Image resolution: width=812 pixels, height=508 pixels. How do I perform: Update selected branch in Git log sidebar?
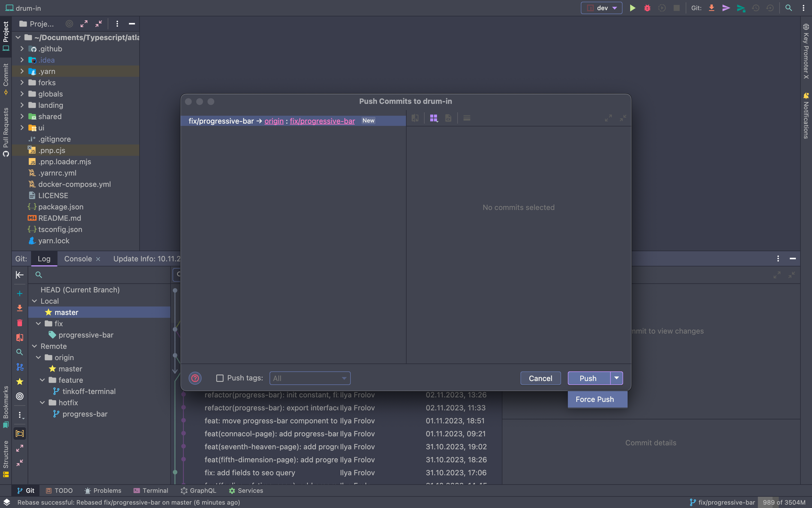pos(20,308)
